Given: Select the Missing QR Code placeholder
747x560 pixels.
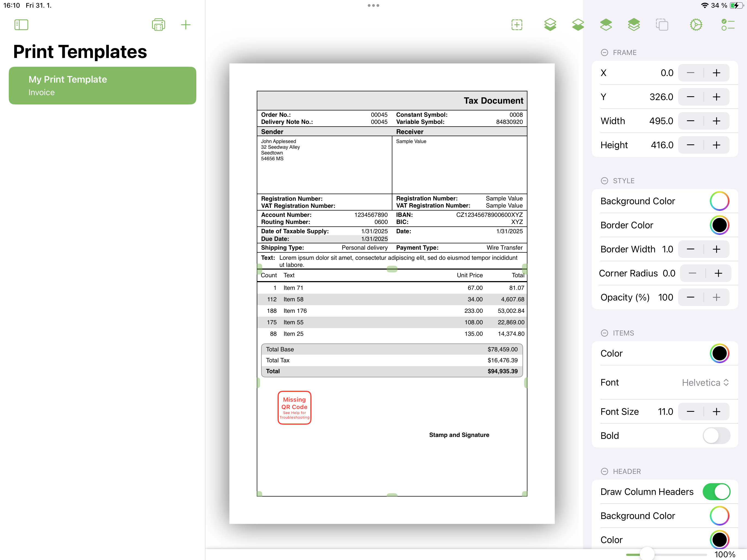Looking at the screenshot, I should click(294, 408).
